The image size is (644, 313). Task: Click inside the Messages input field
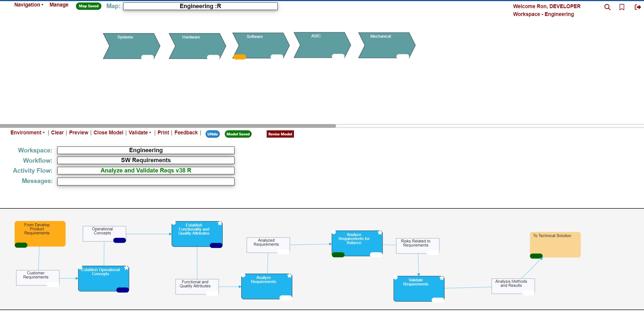point(146,181)
